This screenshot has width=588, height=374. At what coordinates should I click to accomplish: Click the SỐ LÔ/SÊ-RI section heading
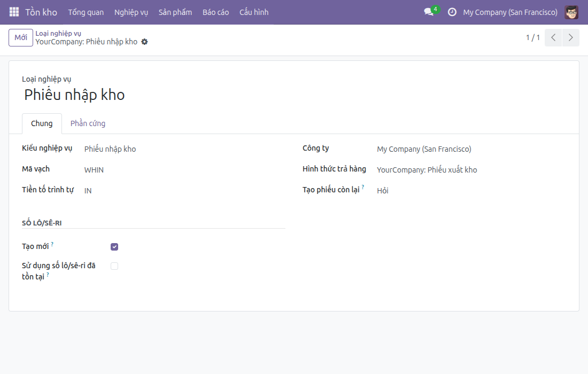pyautogui.click(x=42, y=223)
